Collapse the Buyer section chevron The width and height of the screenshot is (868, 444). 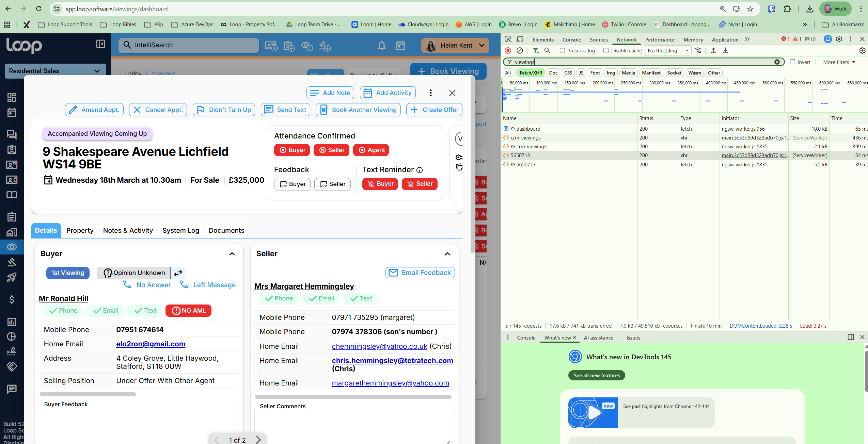(232, 254)
